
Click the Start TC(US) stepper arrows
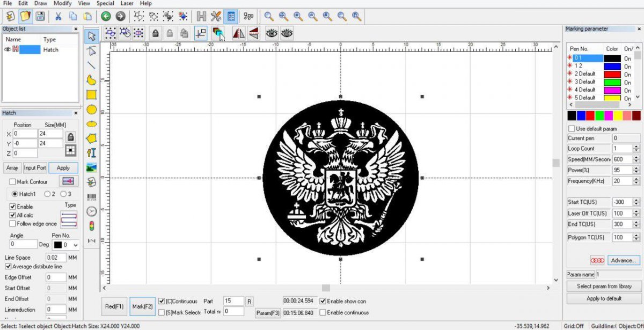(636, 202)
